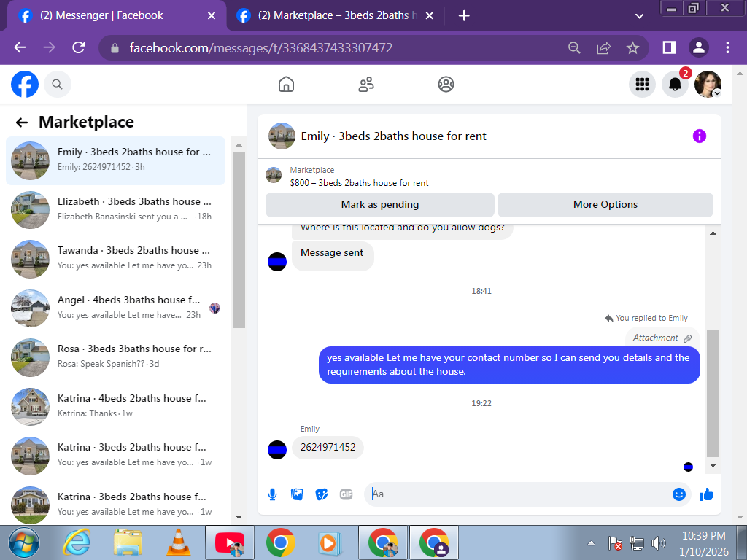The width and height of the screenshot is (747, 560).
Task: Open the Angel 4beds 3baths conversation
Action: pos(115,308)
